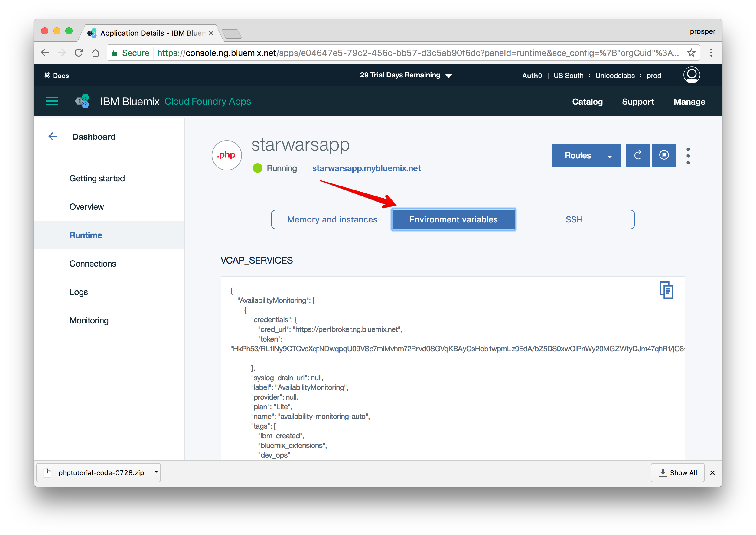The height and width of the screenshot is (535, 756).
Task: Stop the app with stop icon
Action: [664, 155]
